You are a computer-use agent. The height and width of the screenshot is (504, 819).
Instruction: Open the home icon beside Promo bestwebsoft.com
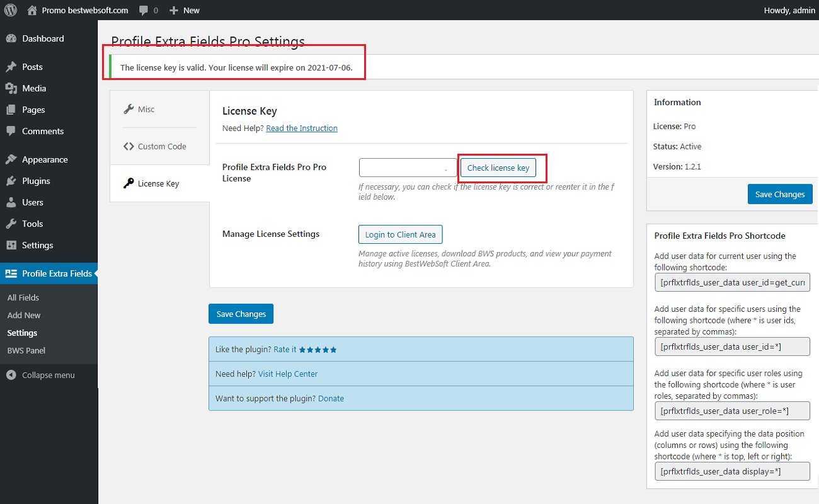(x=32, y=10)
